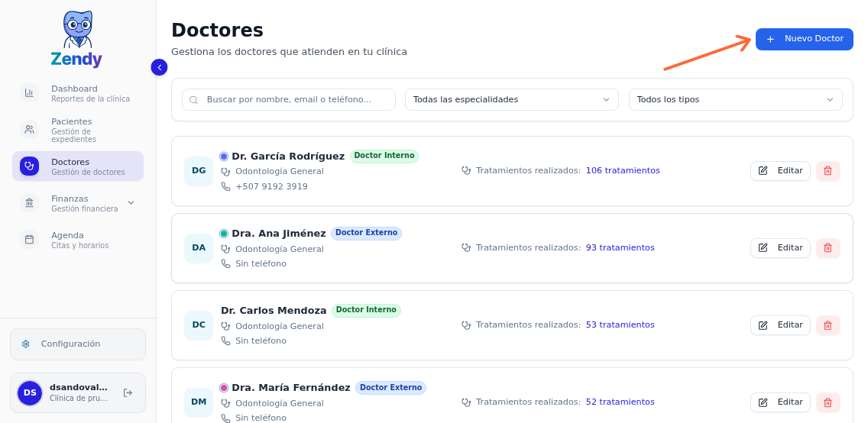
Task: Collapse the sidebar with the chevron button
Action: (160, 67)
